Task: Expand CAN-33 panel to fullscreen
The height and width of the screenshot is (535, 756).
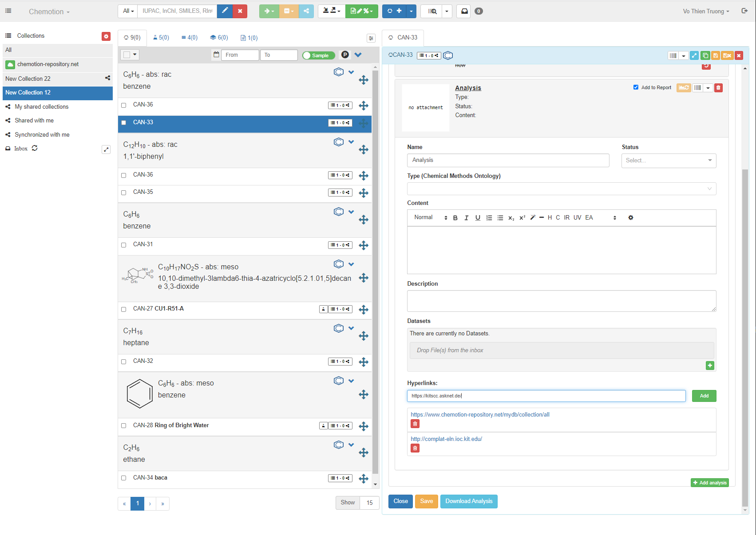Action: point(694,55)
